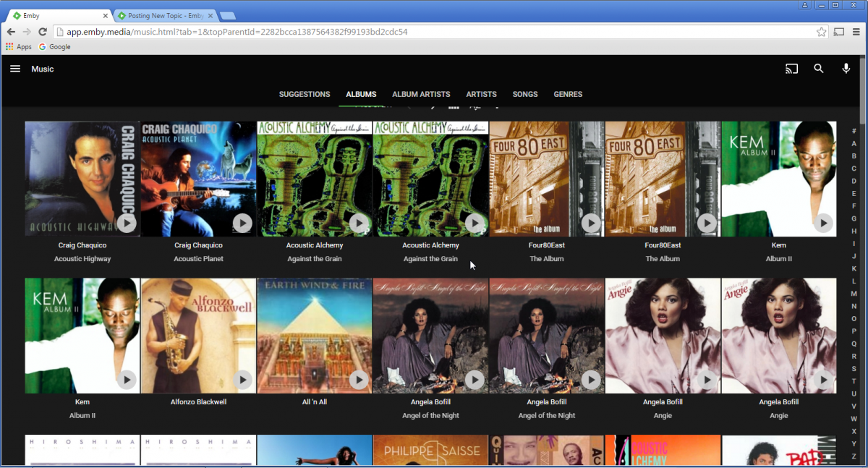Reload the page with refresh icon
Image resolution: width=868 pixels, height=468 pixels.
point(43,32)
